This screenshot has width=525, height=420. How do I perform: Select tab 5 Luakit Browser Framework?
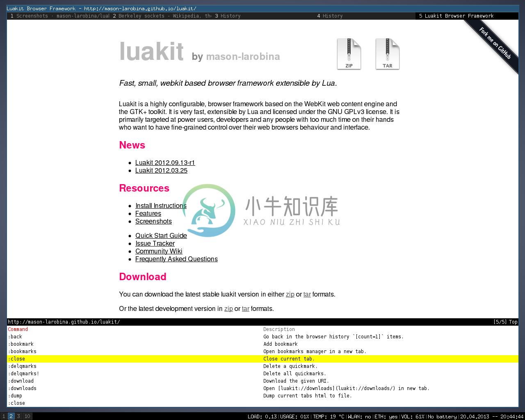pos(467,16)
